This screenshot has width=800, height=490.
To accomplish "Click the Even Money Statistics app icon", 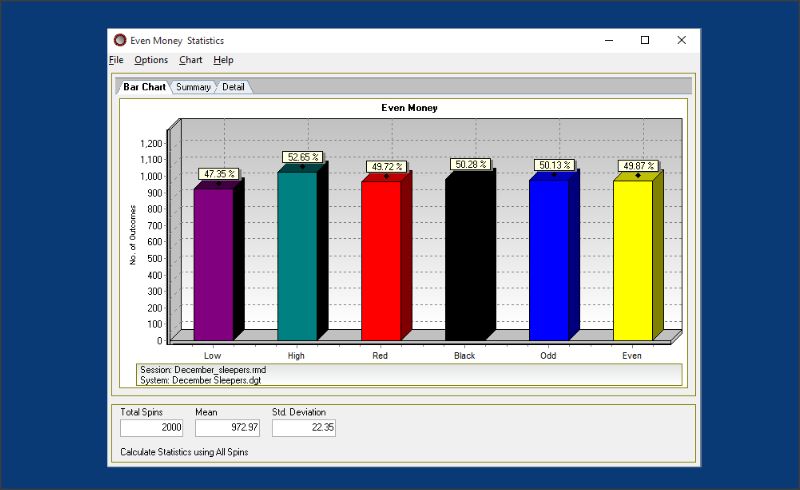I will point(120,40).
